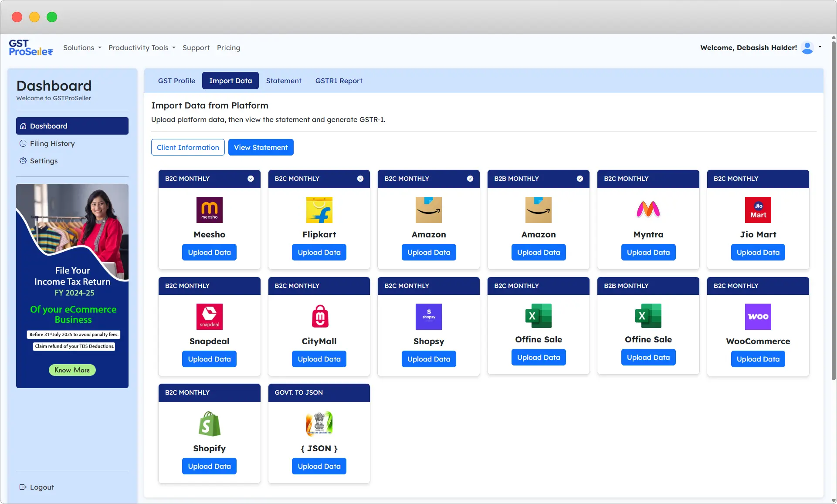Viewport: 837px width, 504px height.
Task: Click the Meesho platform logo
Action: click(x=209, y=210)
